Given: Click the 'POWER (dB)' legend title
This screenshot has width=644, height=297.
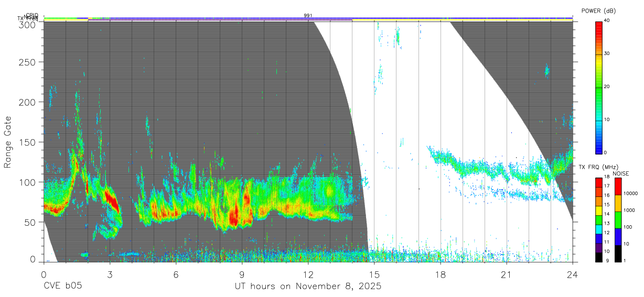Looking at the screenshot, I should click(x=599, y=10).
